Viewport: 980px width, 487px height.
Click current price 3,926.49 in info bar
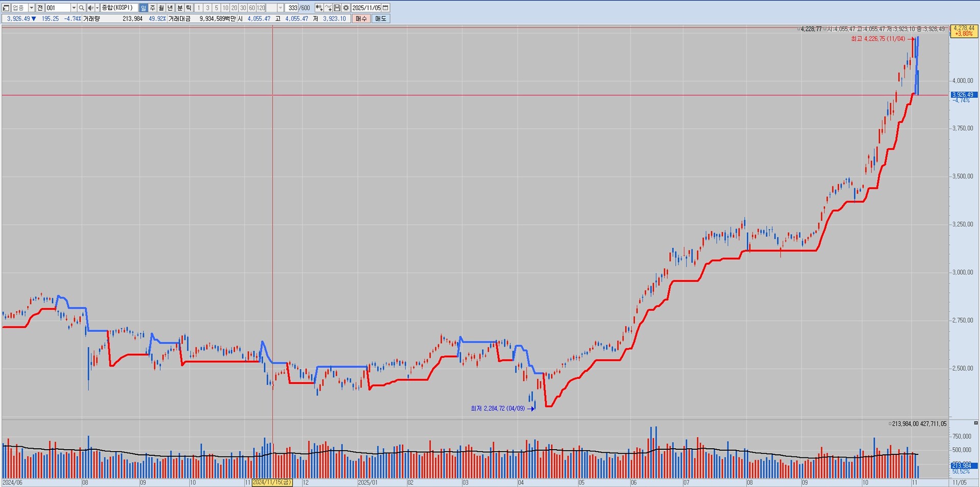point(18,18)
